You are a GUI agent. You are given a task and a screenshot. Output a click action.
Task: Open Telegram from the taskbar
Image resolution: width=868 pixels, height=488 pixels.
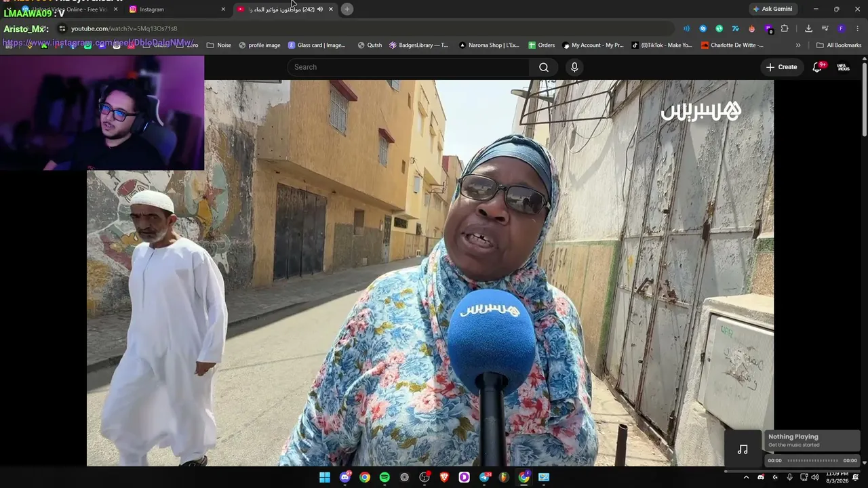(484, 477)
